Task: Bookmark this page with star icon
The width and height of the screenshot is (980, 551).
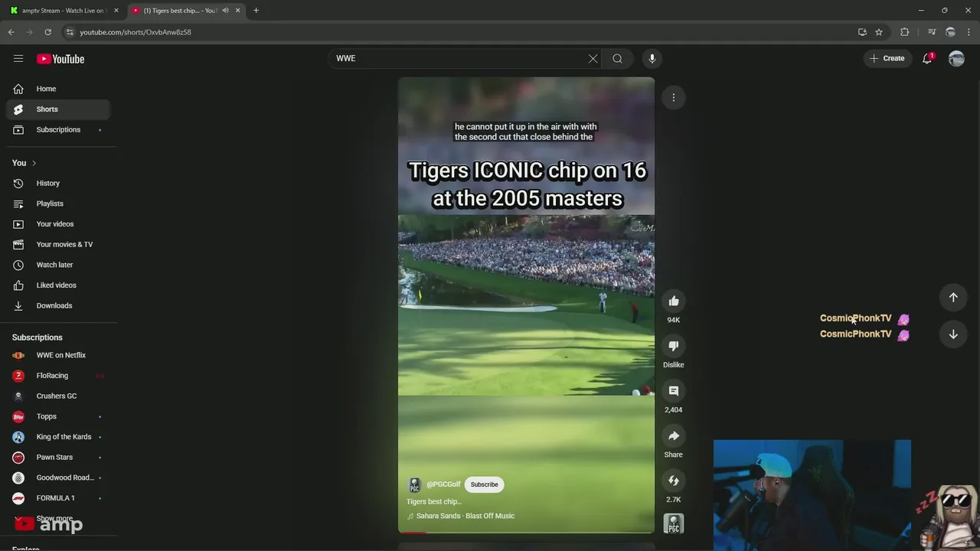Action: click(879, 32)
